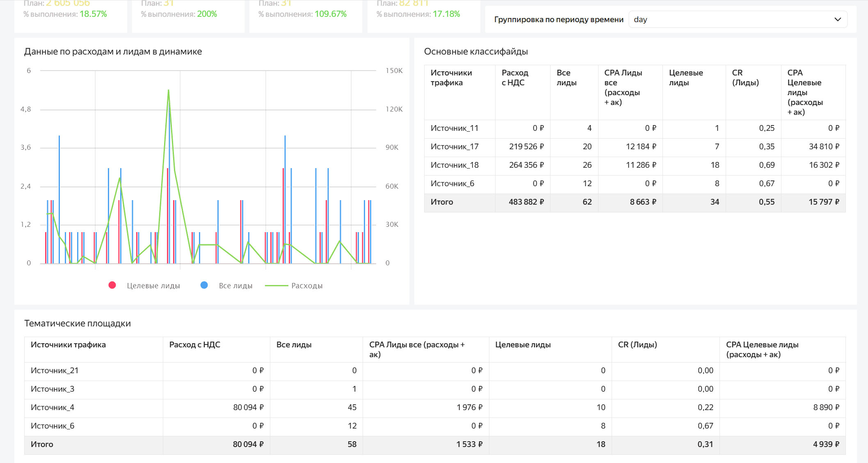Sort thematic table by 'Целевые лиды'

(523, 344)
